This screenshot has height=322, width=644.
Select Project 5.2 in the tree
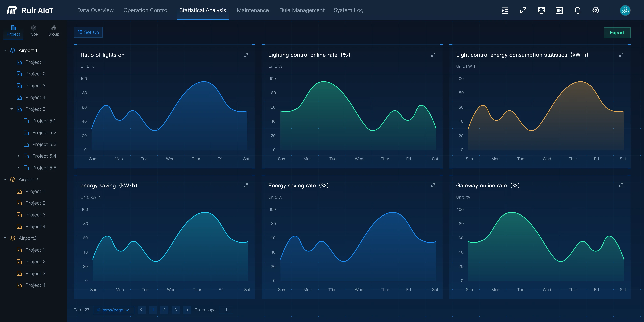[x=44, y=132]
